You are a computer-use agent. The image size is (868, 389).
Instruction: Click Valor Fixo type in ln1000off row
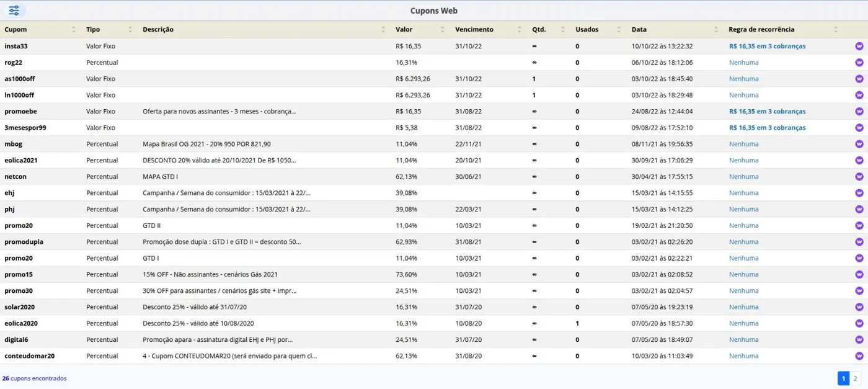click(100, 95)
